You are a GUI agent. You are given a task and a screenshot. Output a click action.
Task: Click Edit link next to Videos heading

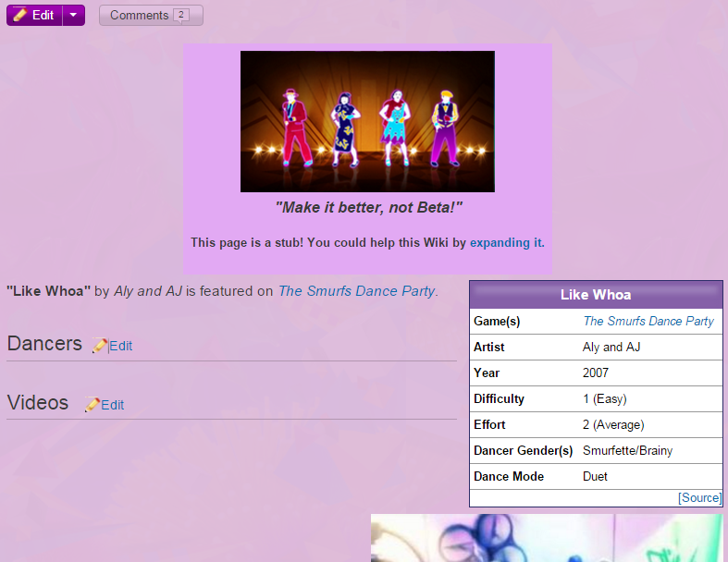pyautogui.click(x=113, y=405)
